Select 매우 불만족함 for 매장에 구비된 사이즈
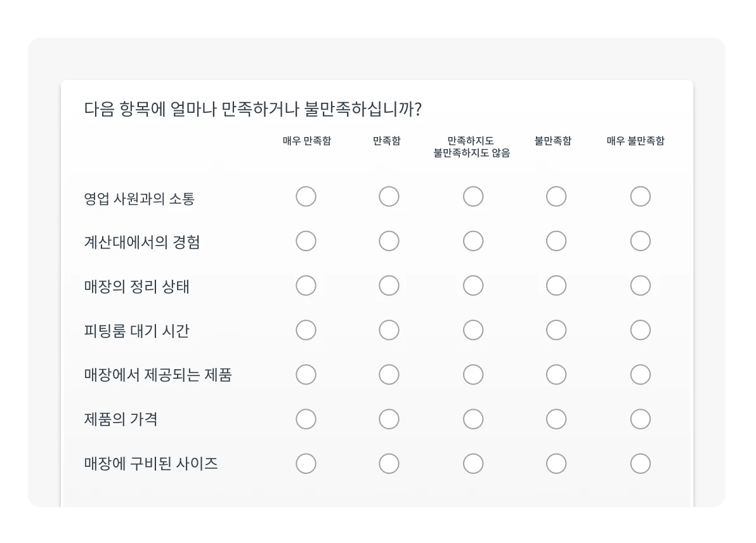 point(641,464)
